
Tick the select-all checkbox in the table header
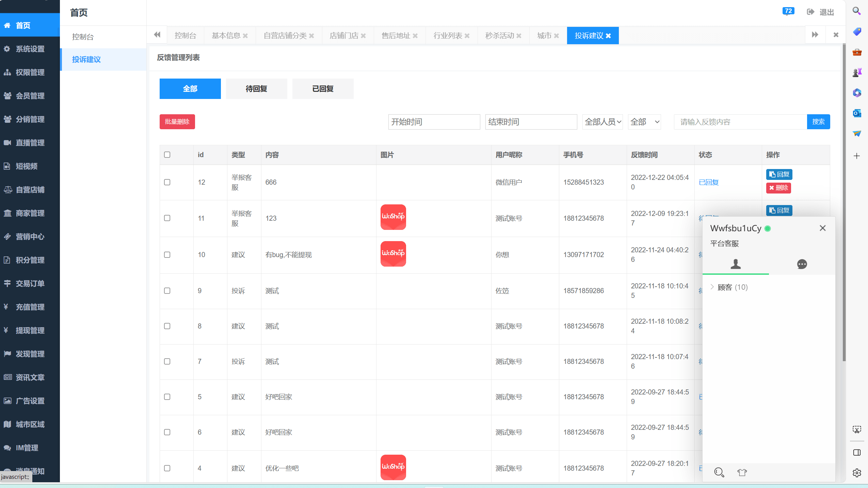(x=167, y=155)
